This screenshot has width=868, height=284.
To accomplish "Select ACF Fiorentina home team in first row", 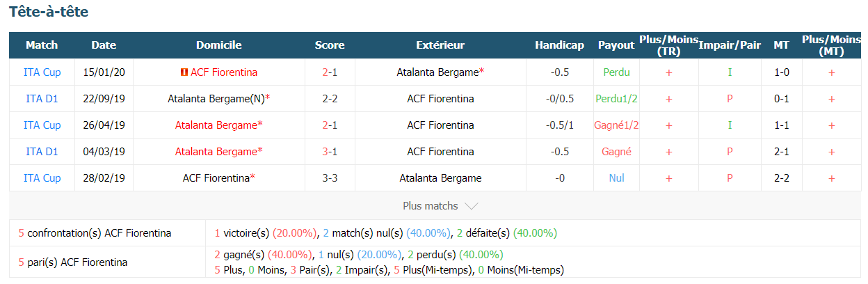I will (223, 72).
